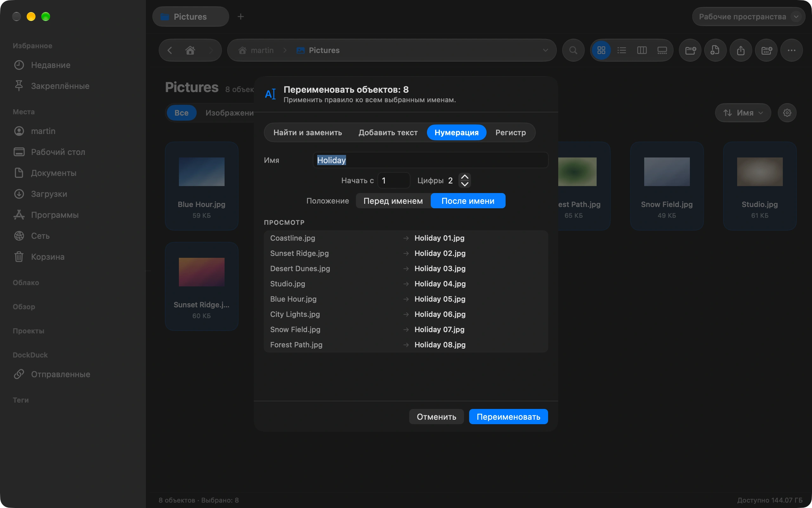
Task: Open Рабочие пространства dropdown
Action: 749,17
